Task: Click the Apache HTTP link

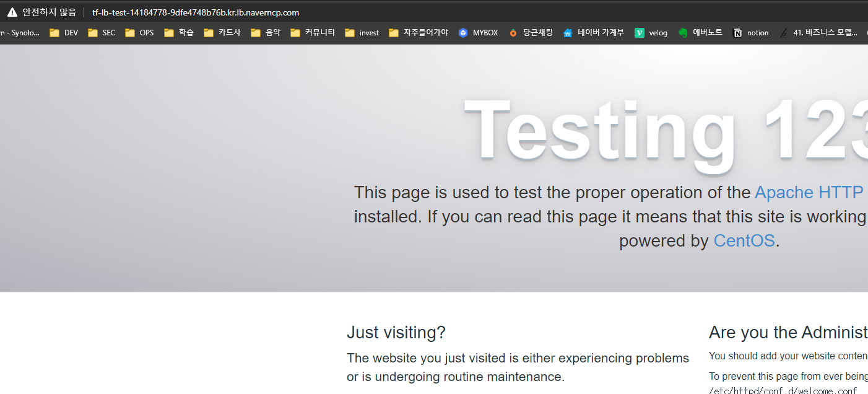Action: 809,193
